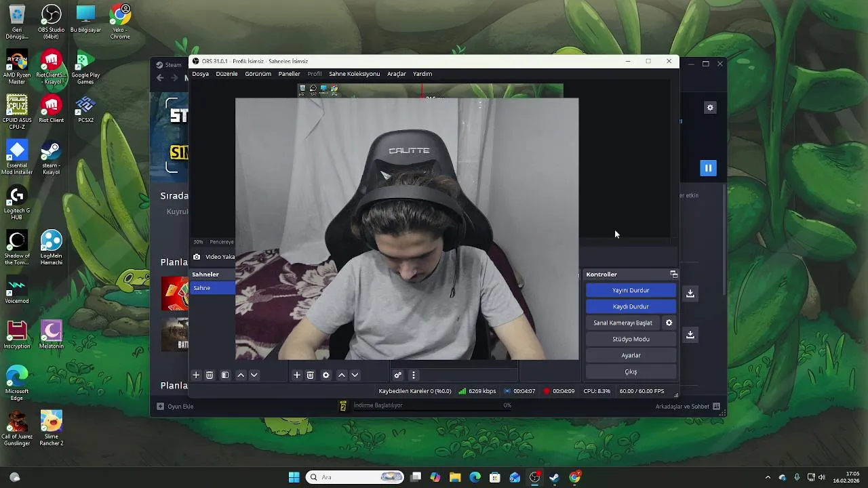Click OBS webcam preview canvas
Viewport: 868px width, 488px height.
tap(407, 229)
